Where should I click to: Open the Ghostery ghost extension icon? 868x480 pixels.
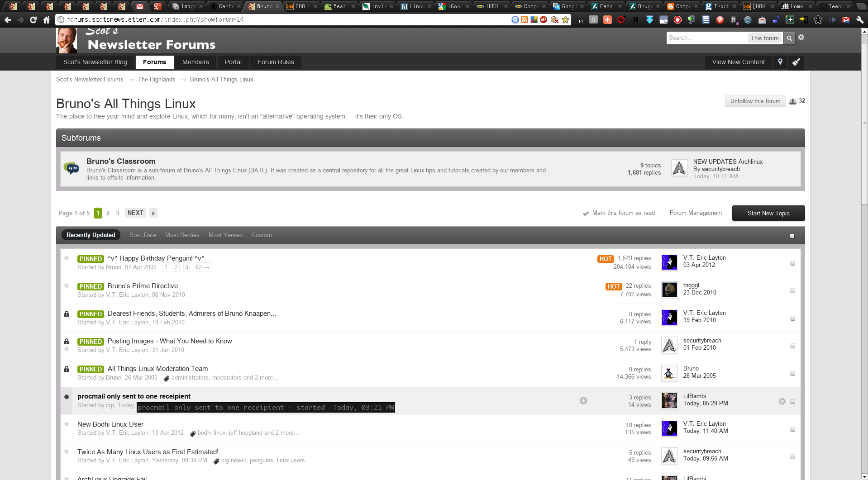(734, 20)
